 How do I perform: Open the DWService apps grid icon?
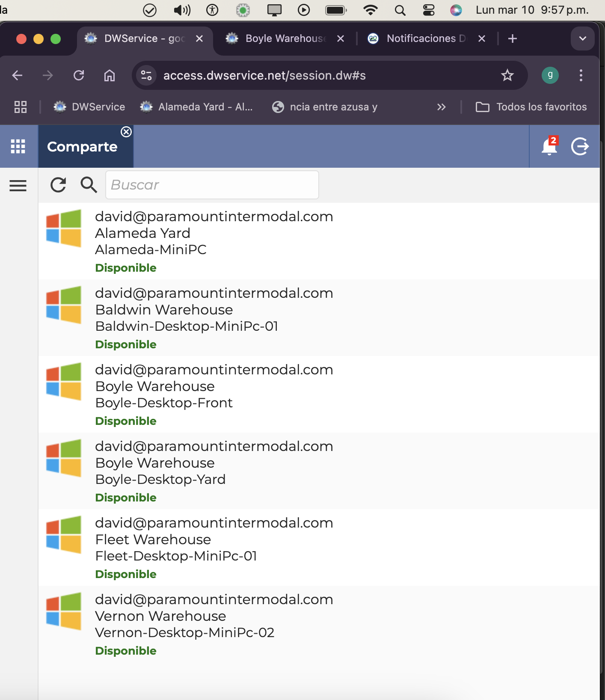pos(18,146)
